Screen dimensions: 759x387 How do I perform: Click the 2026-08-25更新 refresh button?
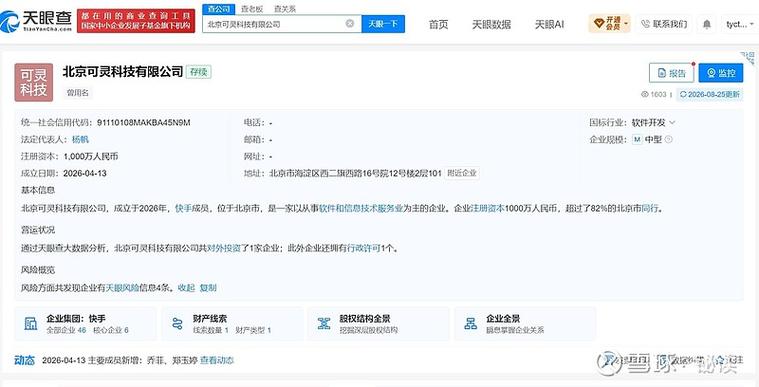click(x=710, y=94)
